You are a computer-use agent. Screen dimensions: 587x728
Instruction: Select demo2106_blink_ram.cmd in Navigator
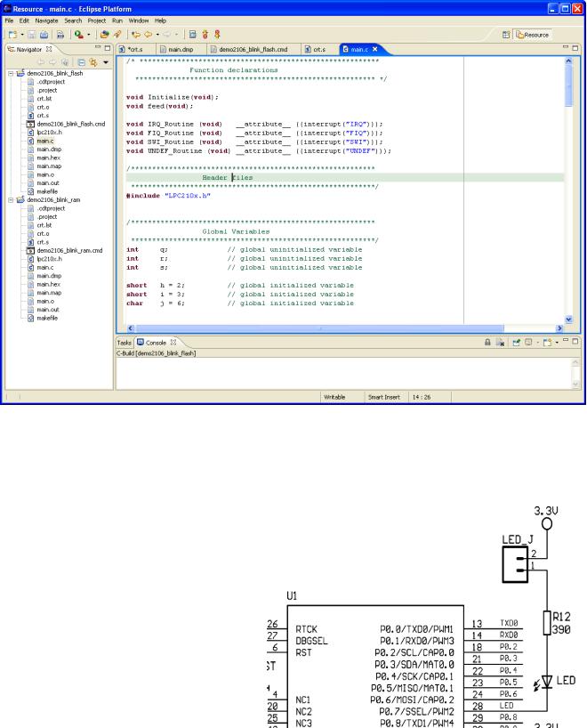69,251
